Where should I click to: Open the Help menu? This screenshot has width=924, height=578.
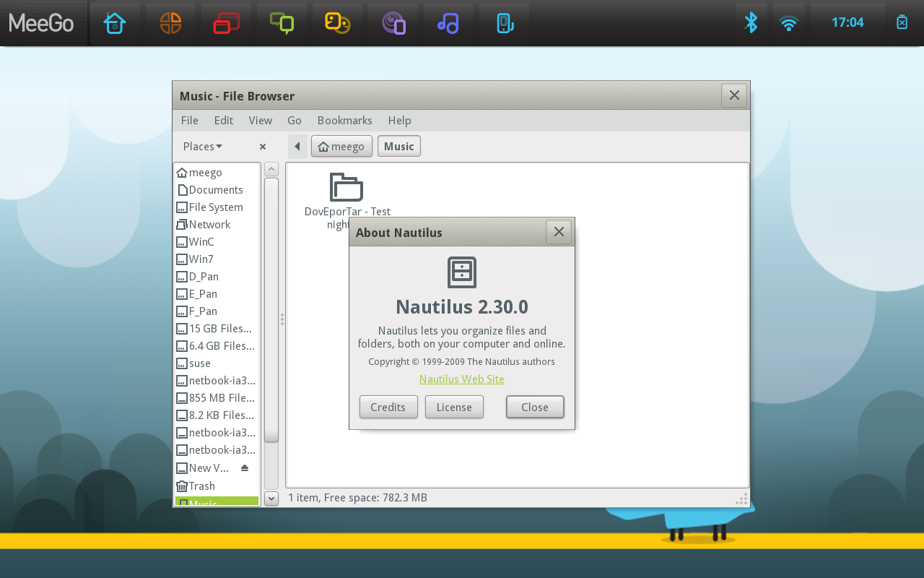pos(400,121)
